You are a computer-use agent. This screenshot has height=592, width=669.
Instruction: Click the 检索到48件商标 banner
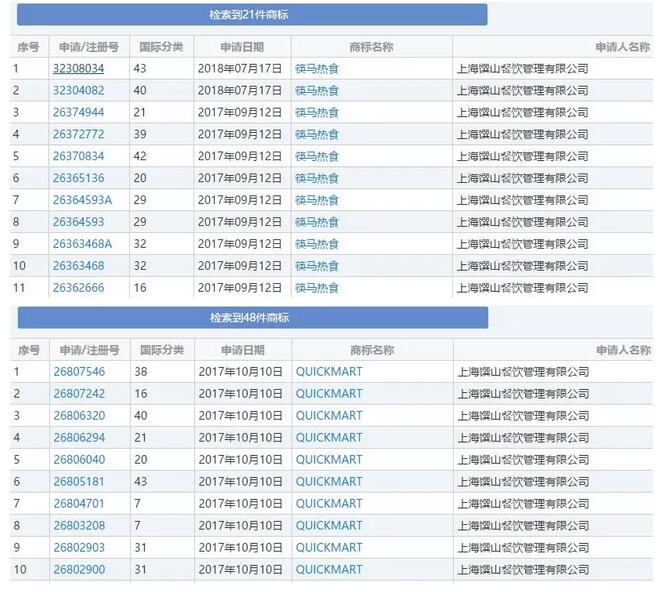253,318
